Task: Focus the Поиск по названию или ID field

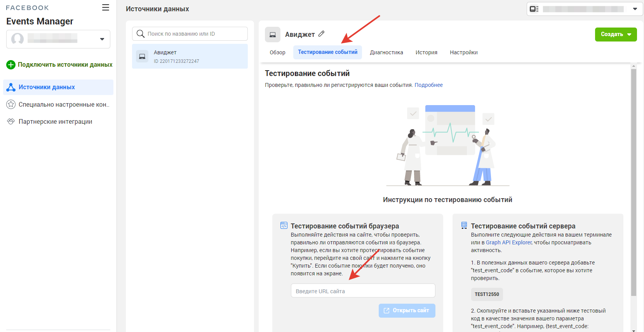Action: 190,34
